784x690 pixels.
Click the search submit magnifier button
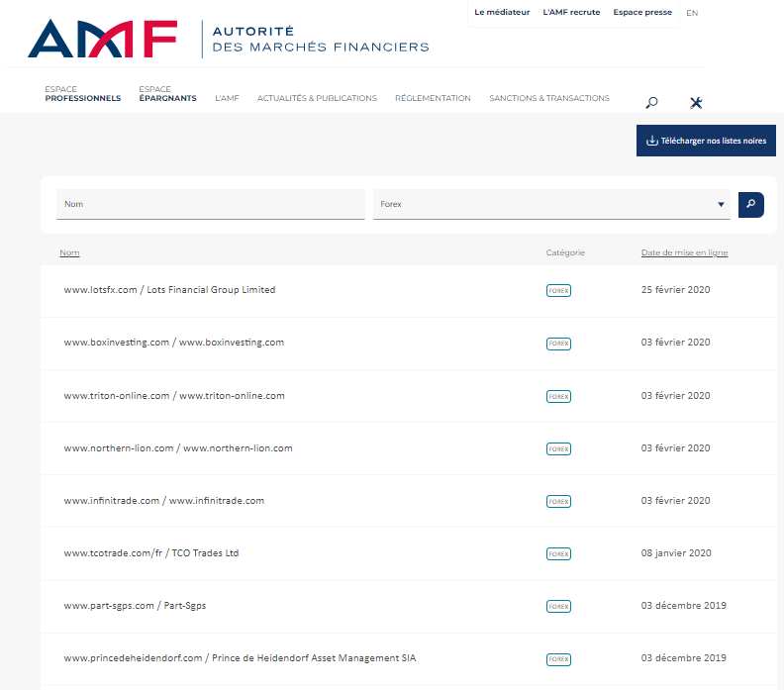[x=751, y=205]
